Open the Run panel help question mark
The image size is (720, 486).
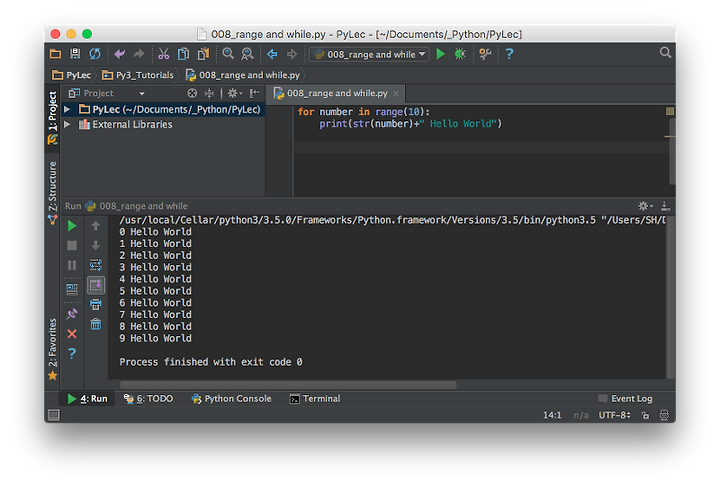(72, 353)
